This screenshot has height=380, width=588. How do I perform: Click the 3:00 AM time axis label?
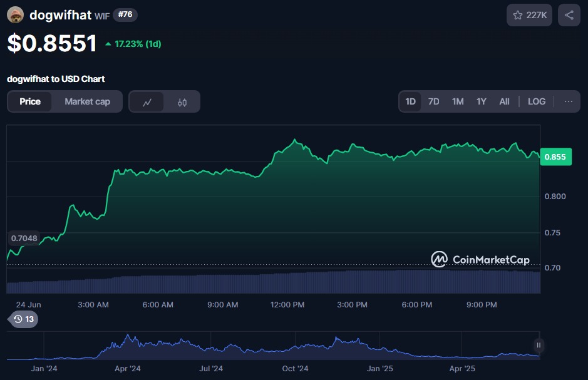click(93, 305)
